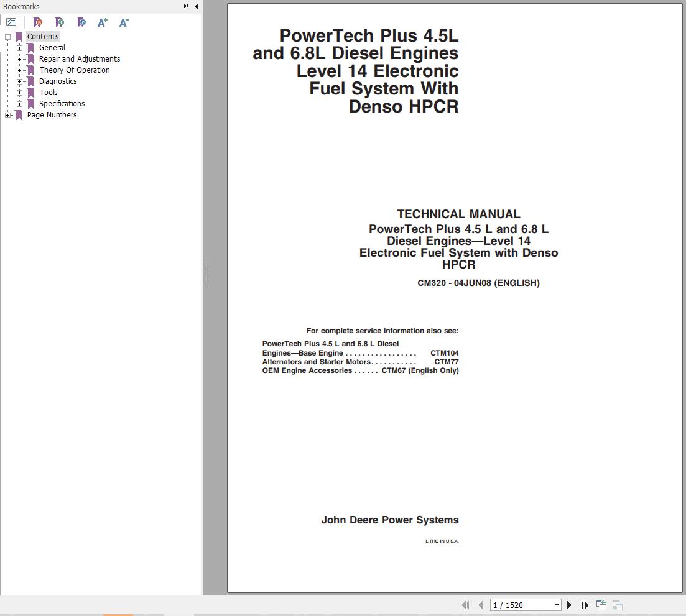
Task: Click the Page Numbers bookmark ribbon icon
Action: (19, 115)
